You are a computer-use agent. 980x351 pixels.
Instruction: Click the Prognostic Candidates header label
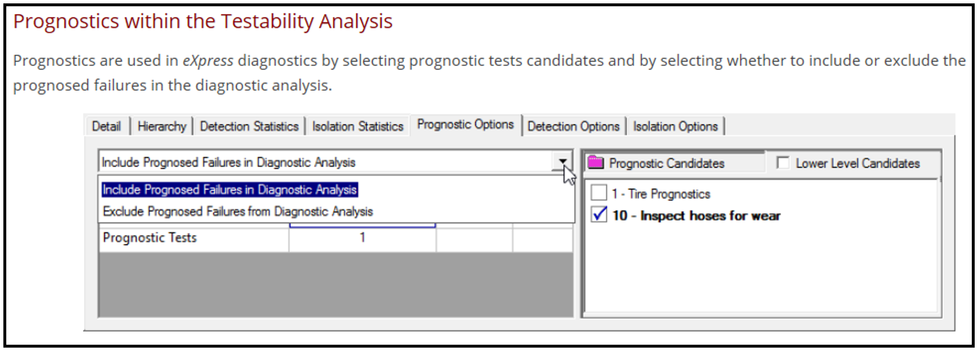[667, 163]
